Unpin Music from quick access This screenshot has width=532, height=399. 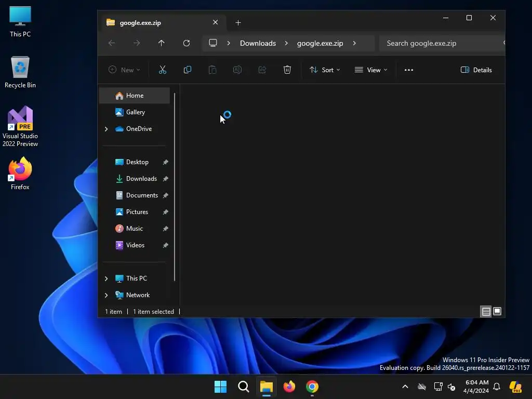(x=165, y=229)
